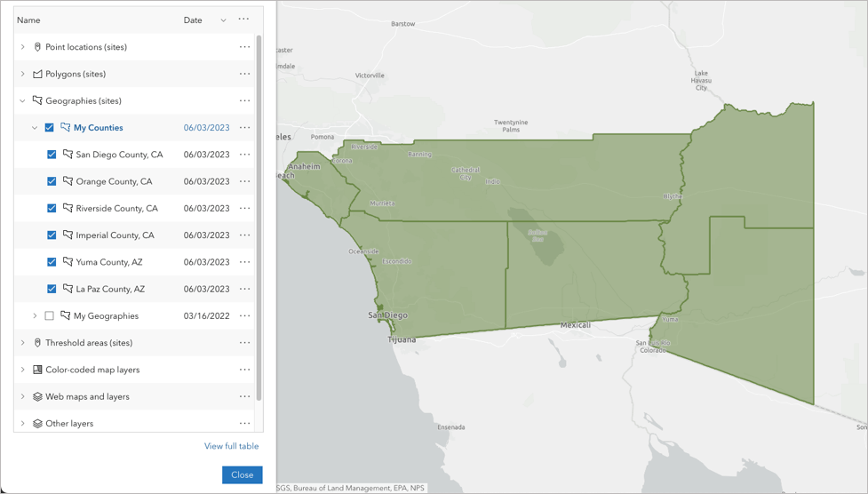The width and height of the screenshot is (868, 494).
Task: Expand Other layers group
Action: pyautogui.click(x=23, y=423)
